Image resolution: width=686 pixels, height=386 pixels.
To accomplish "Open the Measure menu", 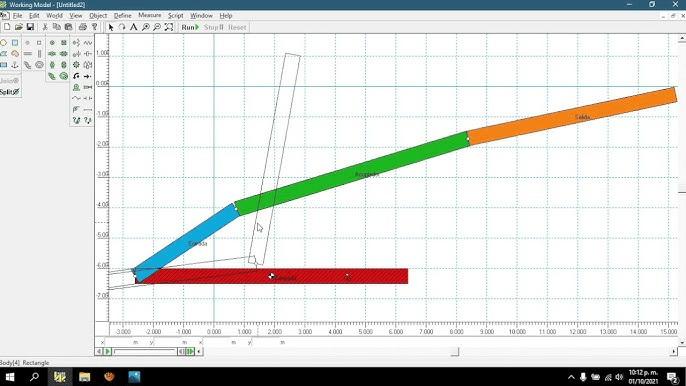I will click(150, 15).
